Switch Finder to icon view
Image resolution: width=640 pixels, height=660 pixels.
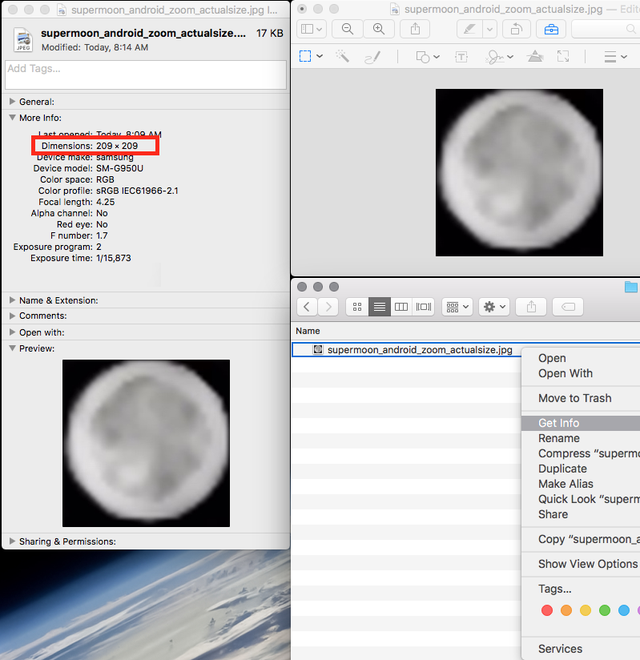pyautogui.click(x=356, y=307)
